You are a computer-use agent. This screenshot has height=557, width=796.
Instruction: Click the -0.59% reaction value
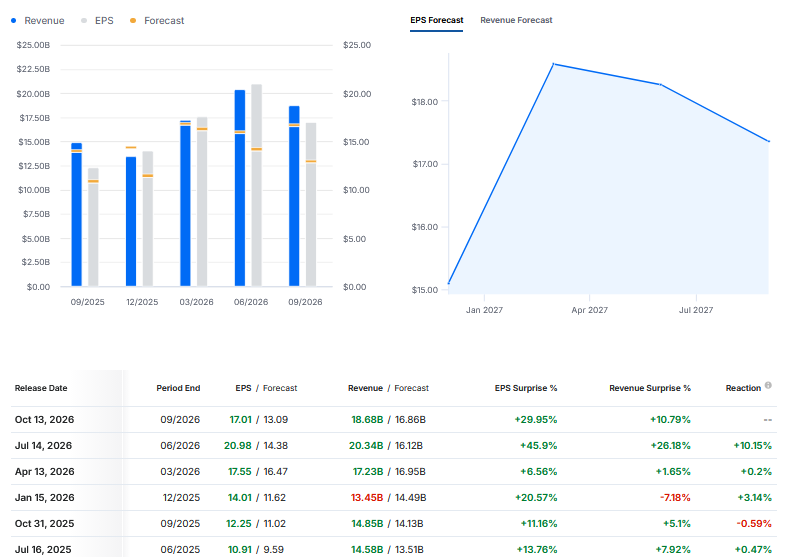pos(754,523)
